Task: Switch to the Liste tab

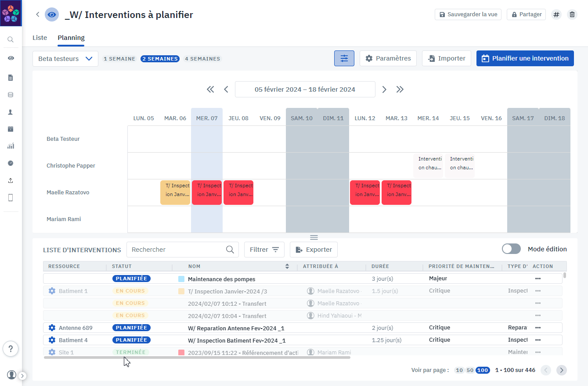Action: [x=40, y=38]
